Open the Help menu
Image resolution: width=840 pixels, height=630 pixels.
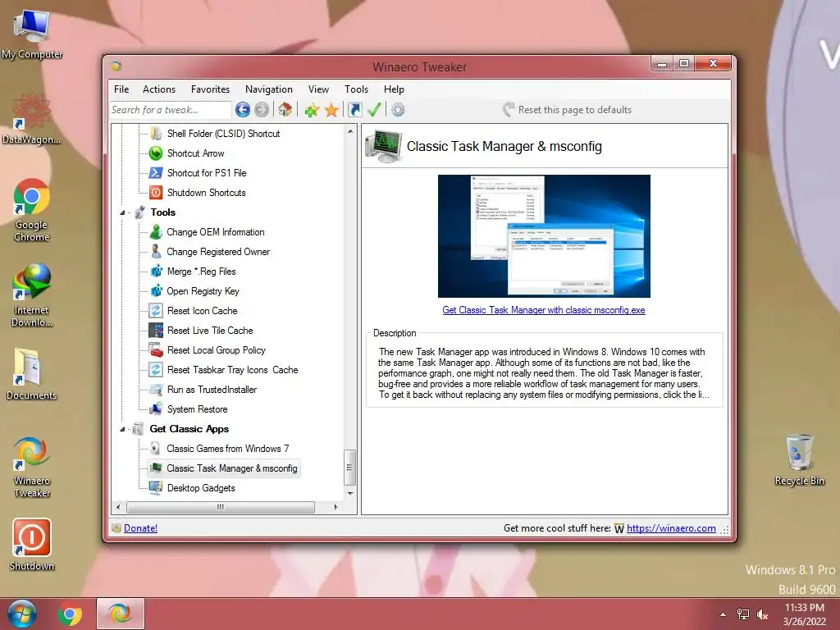click(x=394, y=89)
